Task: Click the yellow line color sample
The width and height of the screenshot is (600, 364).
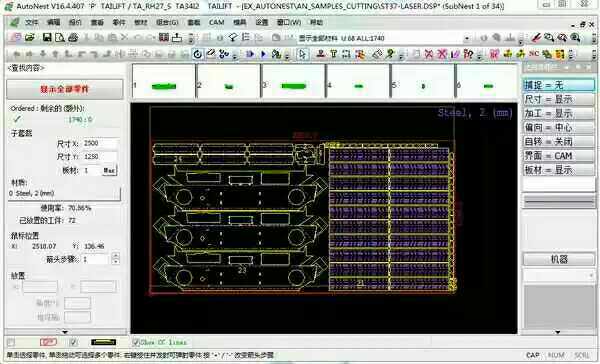Action: point(103,342)
